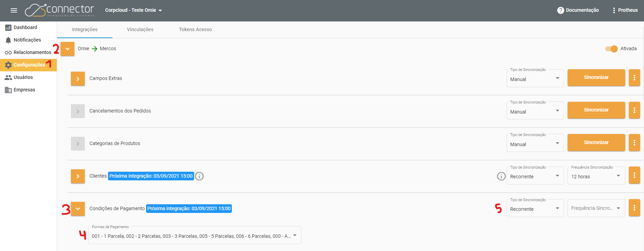This screenshot has width=644, height=251.
Task: Open Usuários in sidebar
Action: click(28, 77)
